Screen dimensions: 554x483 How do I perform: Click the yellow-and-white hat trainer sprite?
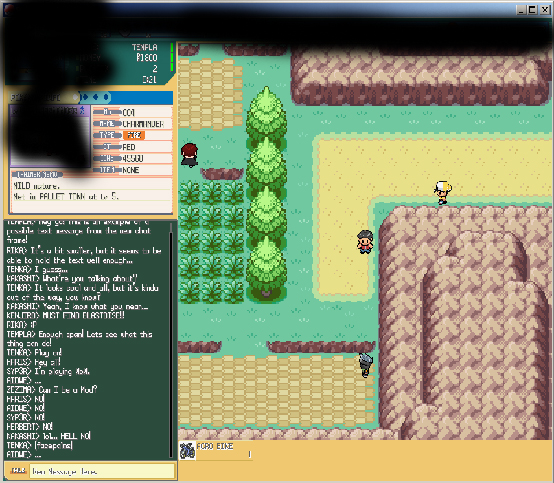pos(443,193)
